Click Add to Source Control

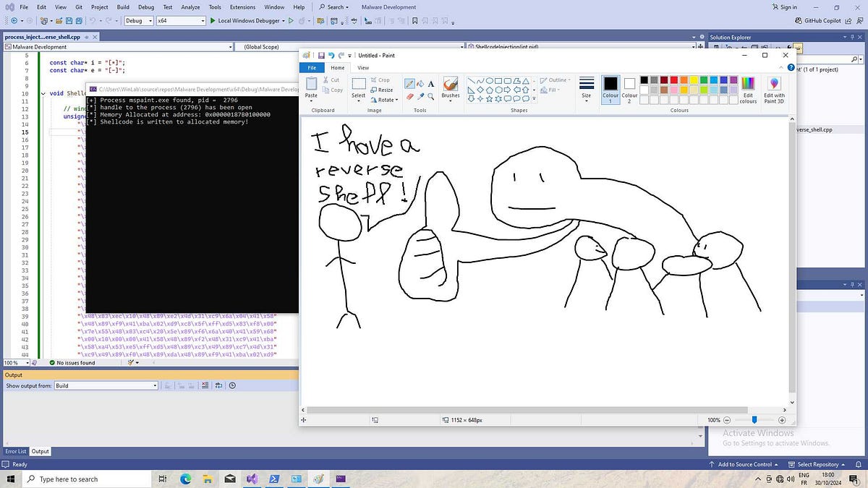[x=744, y=464]
